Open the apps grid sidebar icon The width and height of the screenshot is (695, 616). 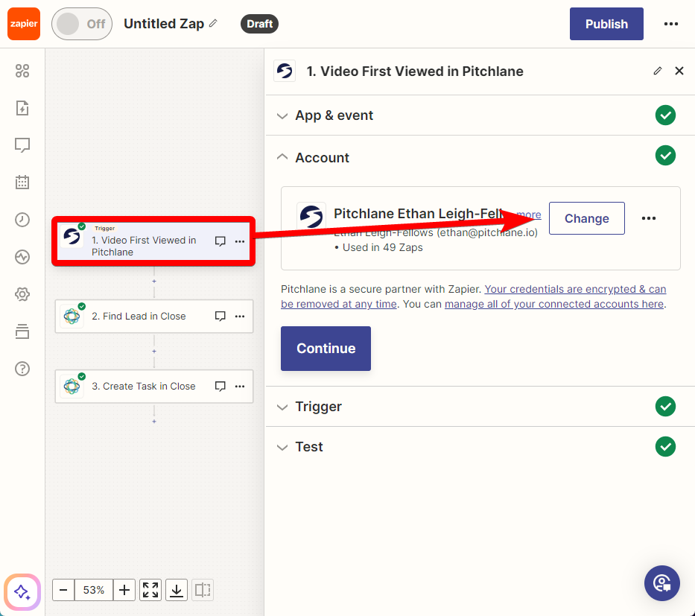(x=22, y=71)
